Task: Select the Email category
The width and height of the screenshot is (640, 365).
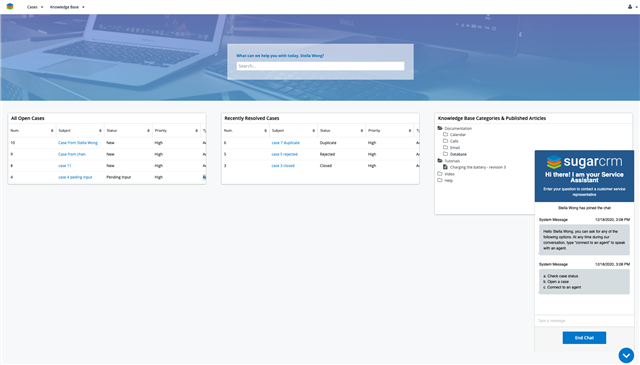Action: click(455, 147)
